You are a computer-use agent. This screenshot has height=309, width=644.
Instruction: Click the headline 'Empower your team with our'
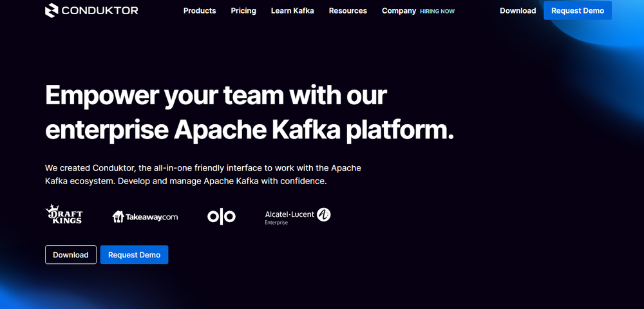coord(216,95)
